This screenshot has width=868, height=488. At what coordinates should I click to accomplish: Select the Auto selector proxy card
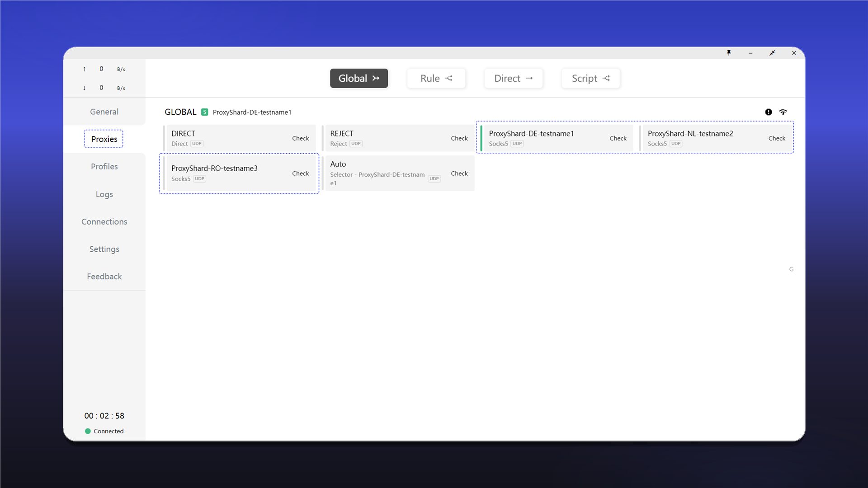pos(398,174)
